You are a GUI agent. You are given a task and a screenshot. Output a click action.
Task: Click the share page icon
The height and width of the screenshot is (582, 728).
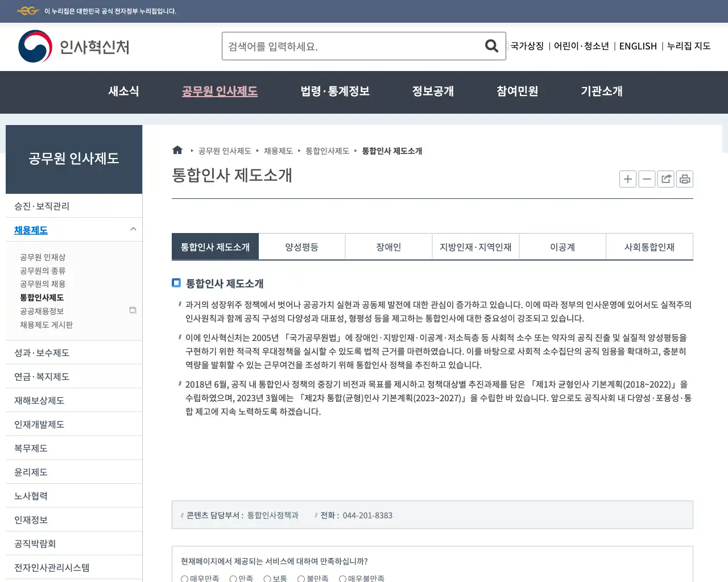coord(666,179)
